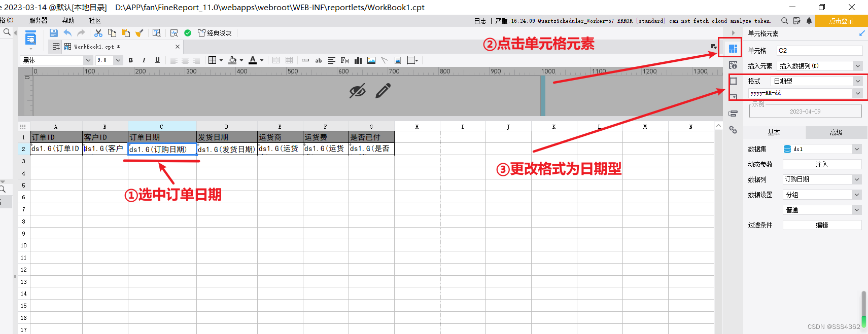Switch to the 高级 tab
Image resolution: width=868 pixels, height=334 pixels.
836,132
